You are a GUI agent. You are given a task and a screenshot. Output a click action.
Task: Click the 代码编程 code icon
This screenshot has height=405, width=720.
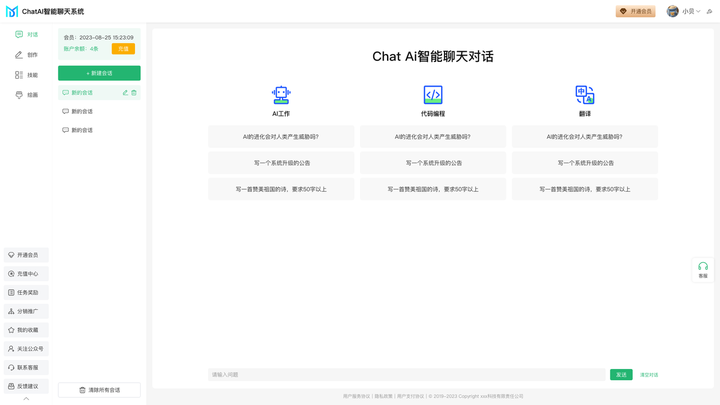433,95
